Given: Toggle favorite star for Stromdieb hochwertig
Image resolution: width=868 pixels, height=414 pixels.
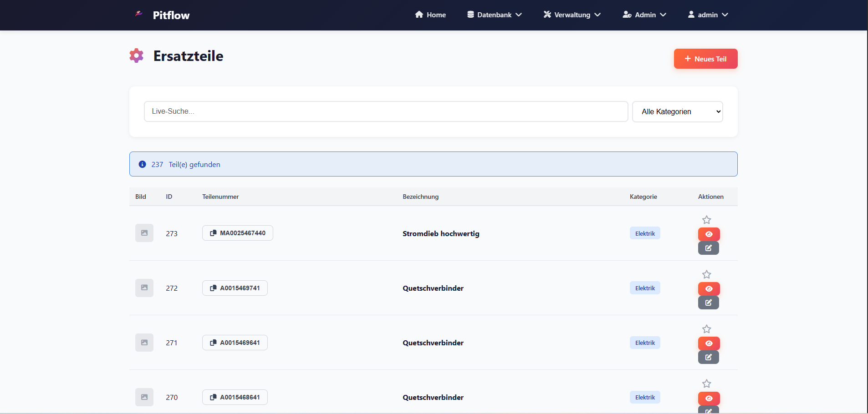Looking at the screenshot, I should 706,220.
